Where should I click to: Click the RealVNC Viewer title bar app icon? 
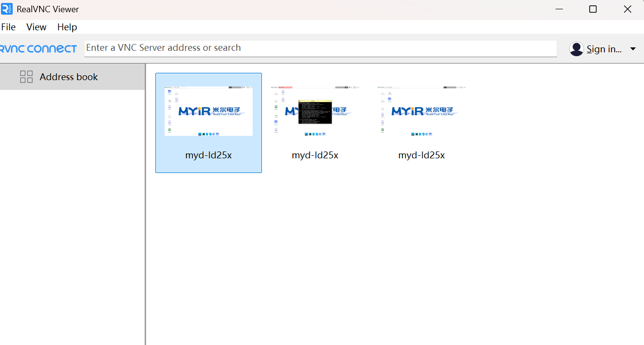click(7, 9)
